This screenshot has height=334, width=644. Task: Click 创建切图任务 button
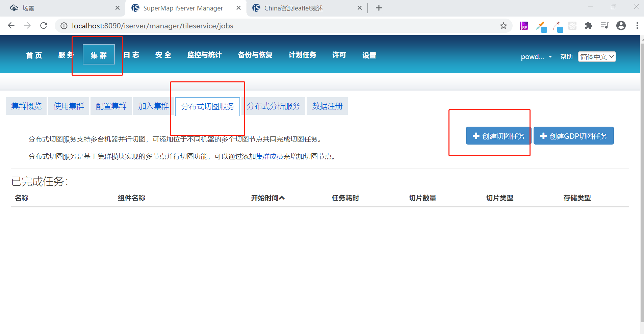tap(499, 136)
